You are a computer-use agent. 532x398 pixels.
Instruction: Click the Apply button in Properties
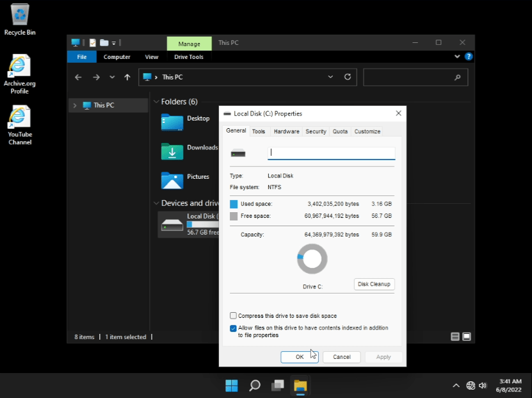(383, 357)
